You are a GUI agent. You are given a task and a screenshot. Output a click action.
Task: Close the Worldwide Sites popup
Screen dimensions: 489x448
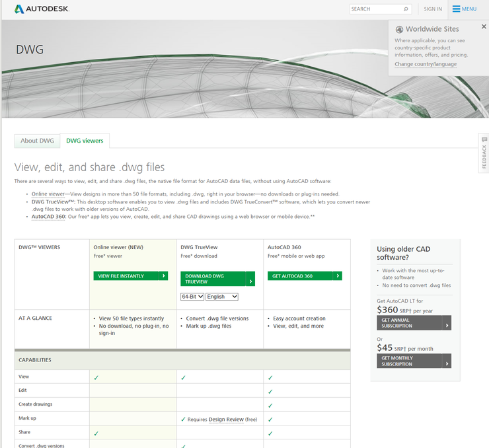pos(483,27)
